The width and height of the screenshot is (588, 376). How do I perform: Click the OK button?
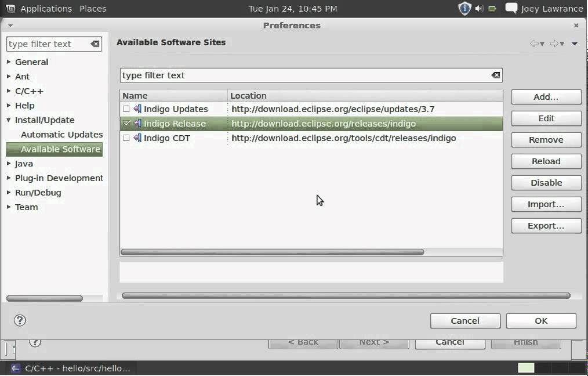[541, 321]
